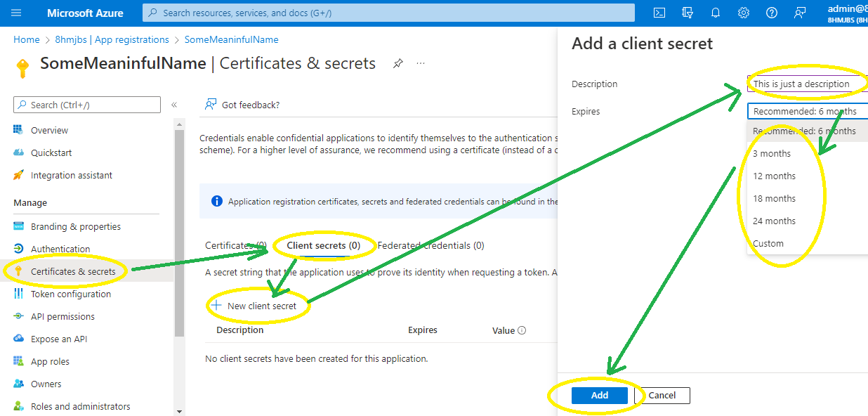Show notifications with the bell icon

(716, 13)
